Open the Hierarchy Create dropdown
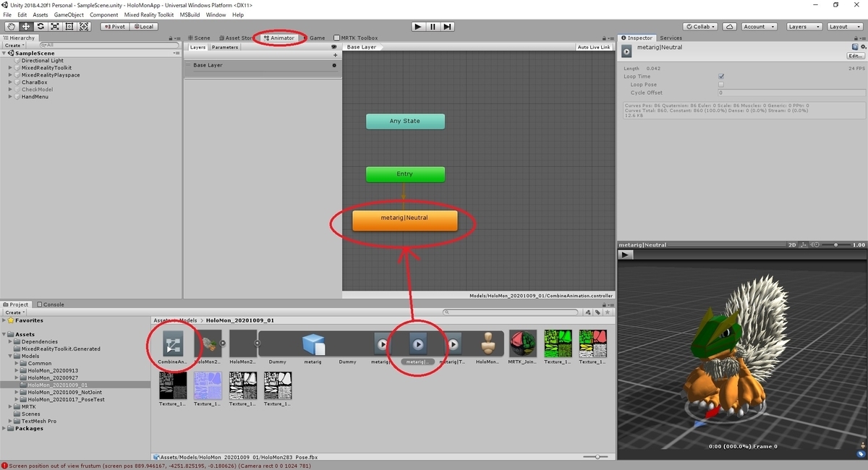Image resolution: width=868 pixels, height=470 pixels. pyautogui.click(x=14, y=46)
